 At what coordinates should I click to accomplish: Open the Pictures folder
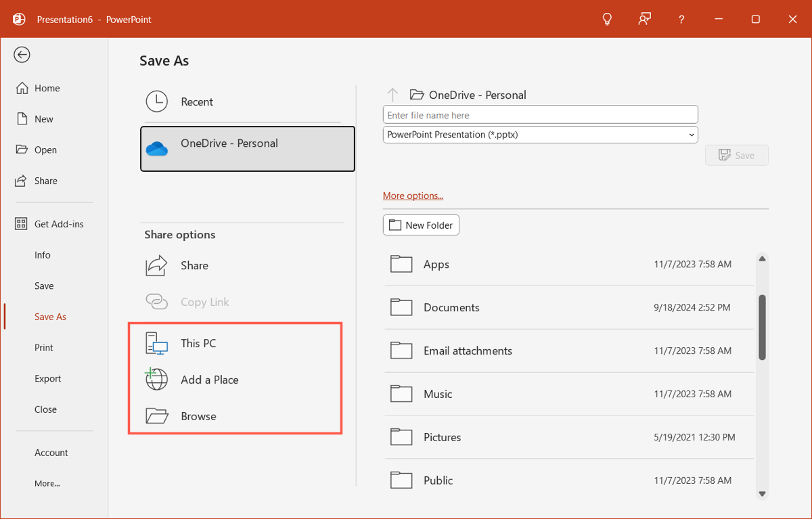[x=569, y=437]
